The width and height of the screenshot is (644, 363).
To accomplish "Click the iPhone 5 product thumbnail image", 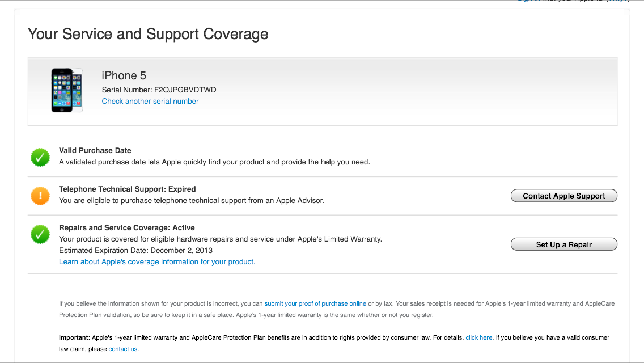I will (x=67, y=90).
